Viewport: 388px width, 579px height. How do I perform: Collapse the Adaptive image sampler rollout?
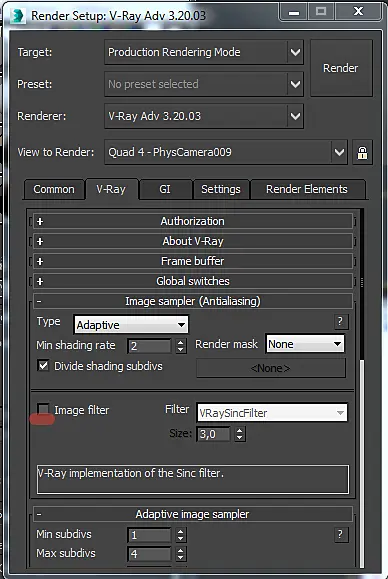click(x=193, y=514)
